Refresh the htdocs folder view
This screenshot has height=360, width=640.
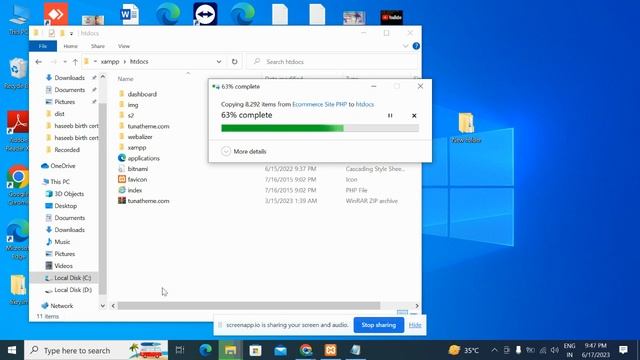tap(234, 62)
